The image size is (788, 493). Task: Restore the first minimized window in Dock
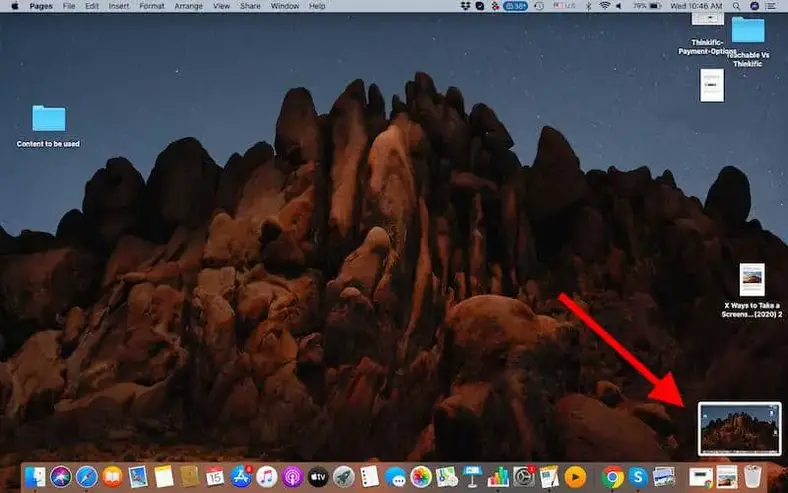(701, 477)
